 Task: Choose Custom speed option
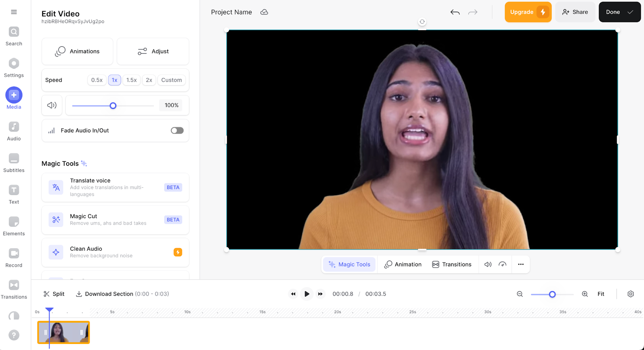(x=171, y=80)
